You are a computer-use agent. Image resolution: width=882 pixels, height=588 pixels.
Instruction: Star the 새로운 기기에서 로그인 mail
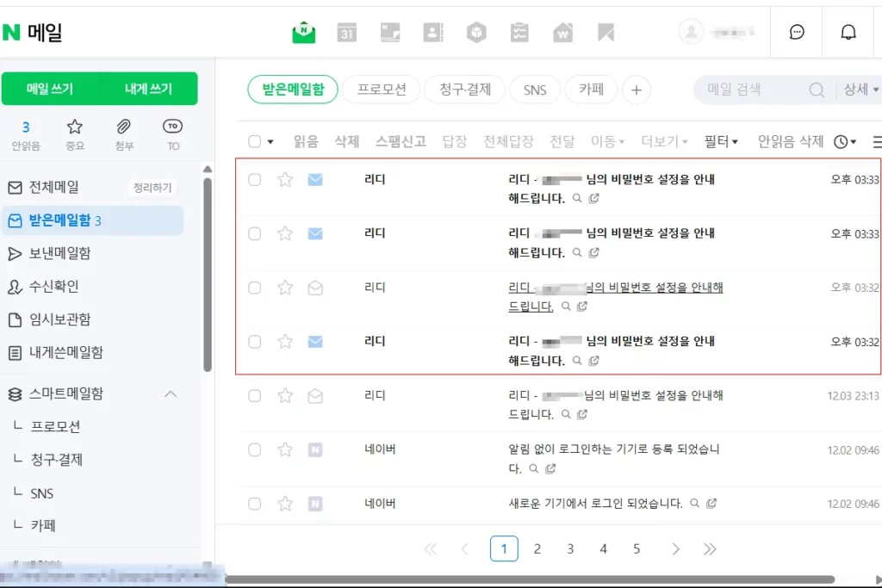(x=285, y=503)
